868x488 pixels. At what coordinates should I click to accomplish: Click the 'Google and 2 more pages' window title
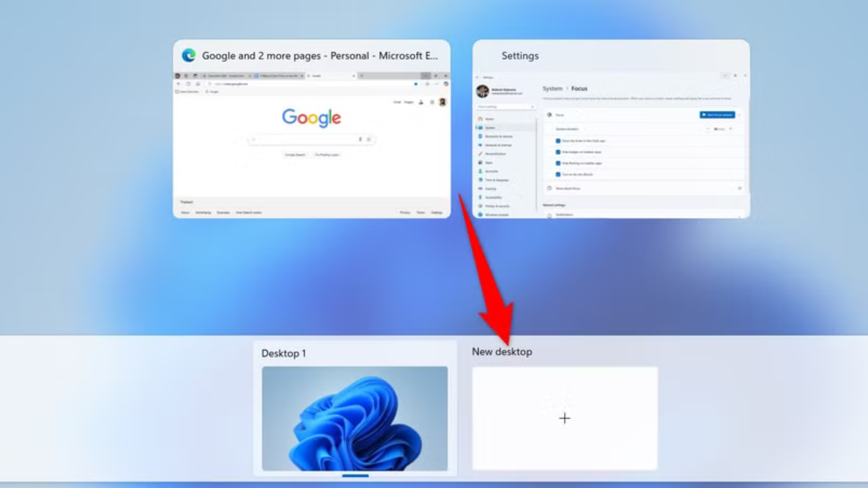(320, 56)
